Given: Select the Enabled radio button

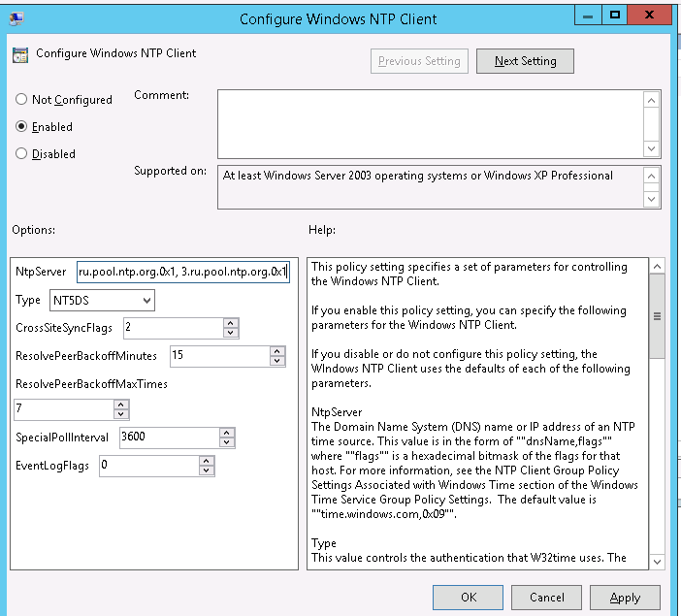Looking at the screenshot, I should 21,126.
